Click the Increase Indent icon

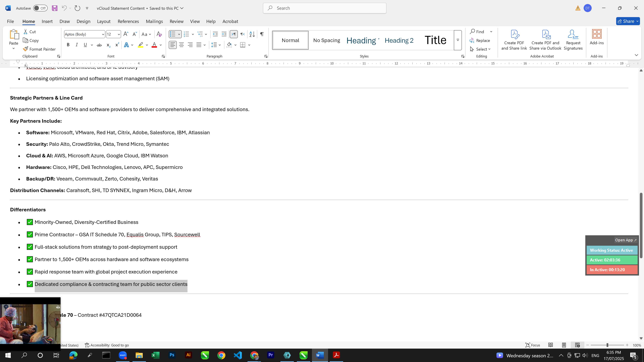tap(224, 34)
